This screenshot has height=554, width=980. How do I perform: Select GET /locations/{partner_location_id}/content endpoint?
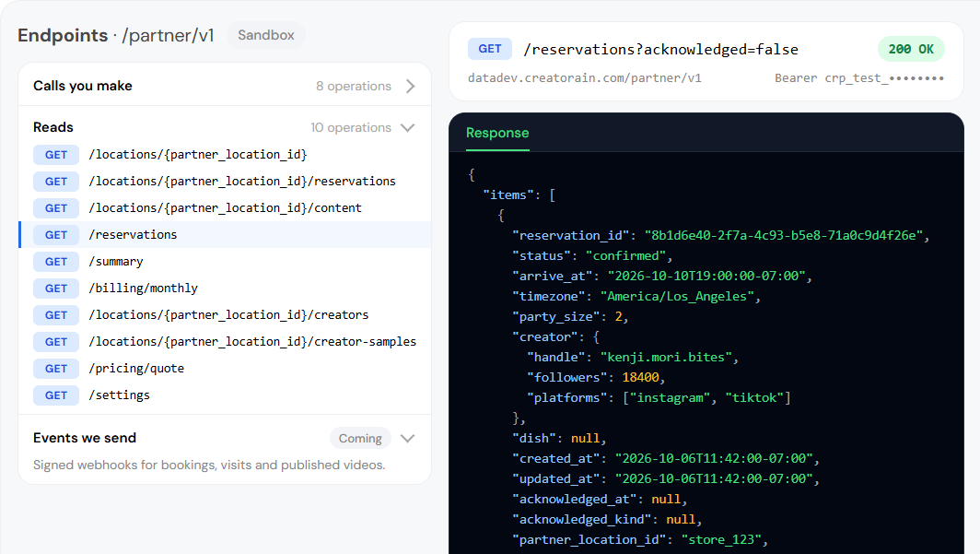(x=225, y=208)
